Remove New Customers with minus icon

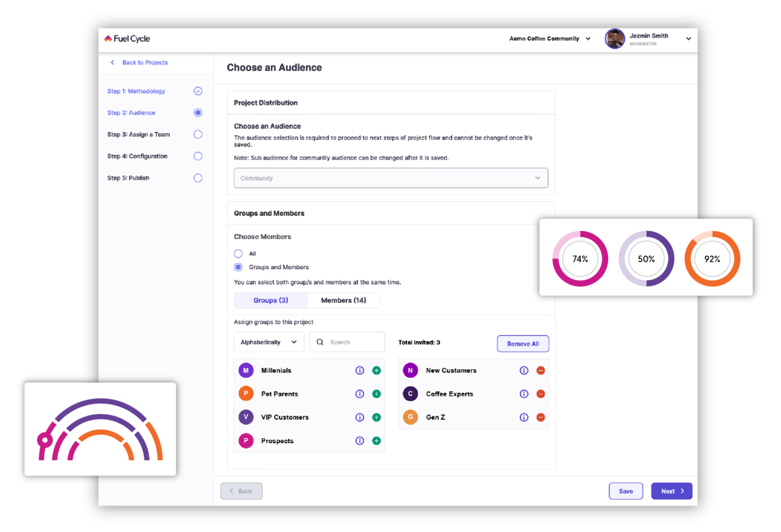540,370
